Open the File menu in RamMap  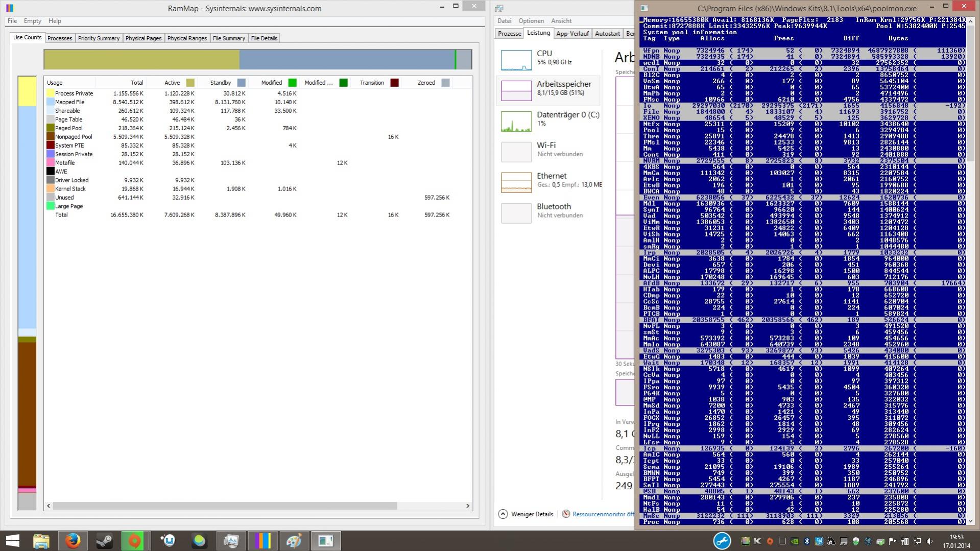click(12, 21)
